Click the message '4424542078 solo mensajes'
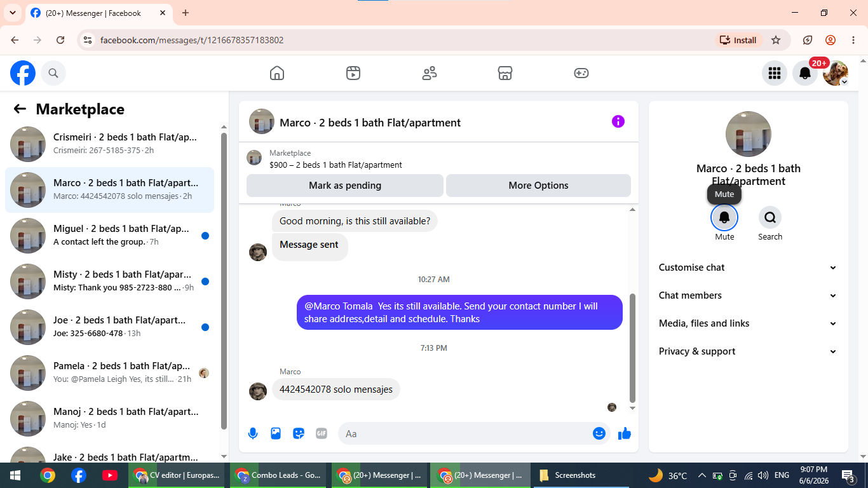Image resolution: width=868 pixels, height=488 pixels. click(x=336, y=389)
